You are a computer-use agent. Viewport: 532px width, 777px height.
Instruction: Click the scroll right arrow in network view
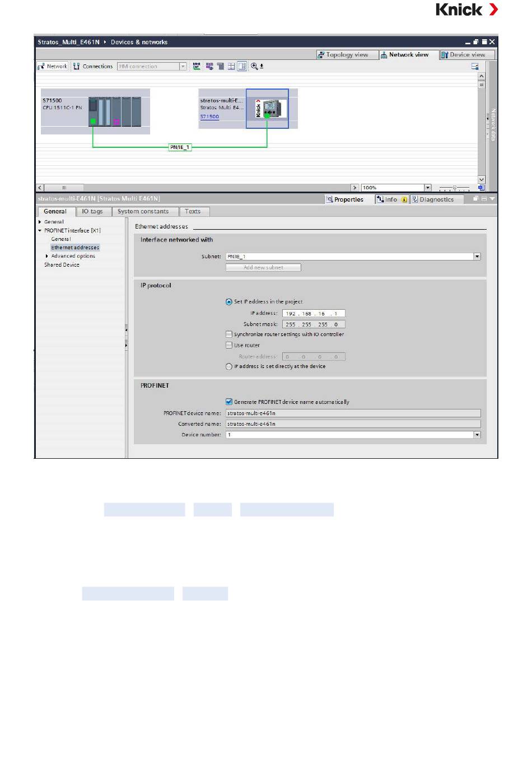click(x=355, y=188)
